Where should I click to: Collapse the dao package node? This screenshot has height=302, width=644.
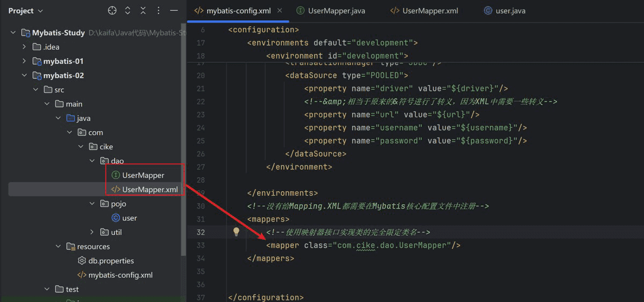(x=92, y=161)
